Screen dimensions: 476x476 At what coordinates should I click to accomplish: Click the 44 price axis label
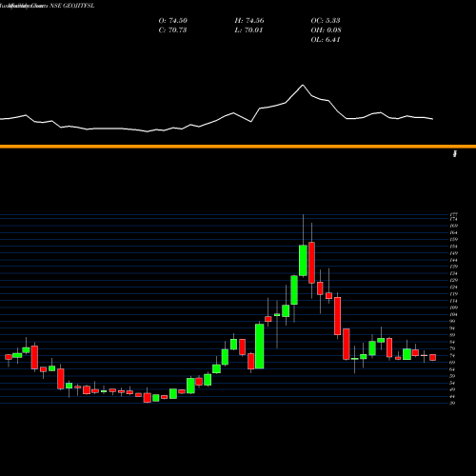pos(452,396)
